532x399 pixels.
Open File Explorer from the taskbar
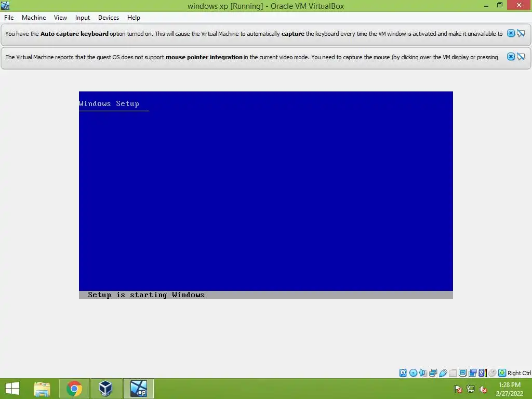pos(42,389)
